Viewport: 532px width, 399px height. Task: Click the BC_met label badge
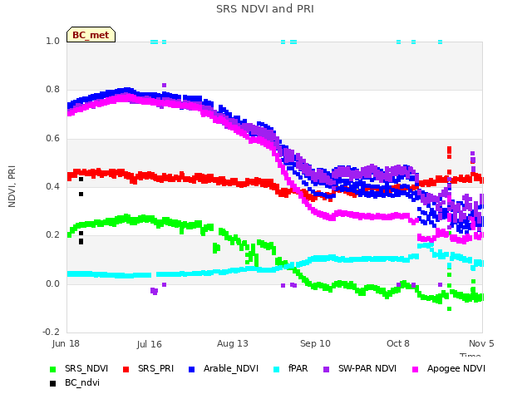click(91, 35)
